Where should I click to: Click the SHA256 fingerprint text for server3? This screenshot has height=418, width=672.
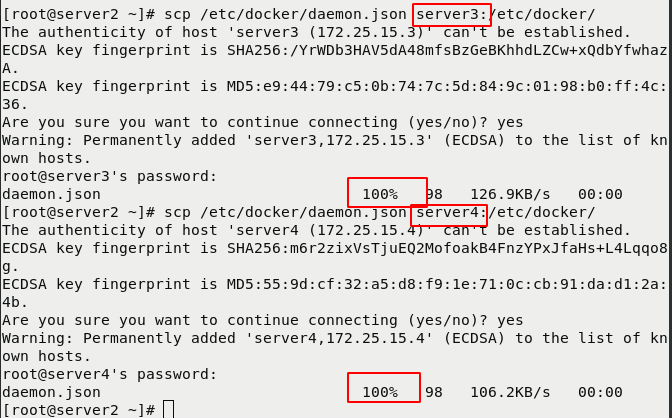click(x=447, y=51)
